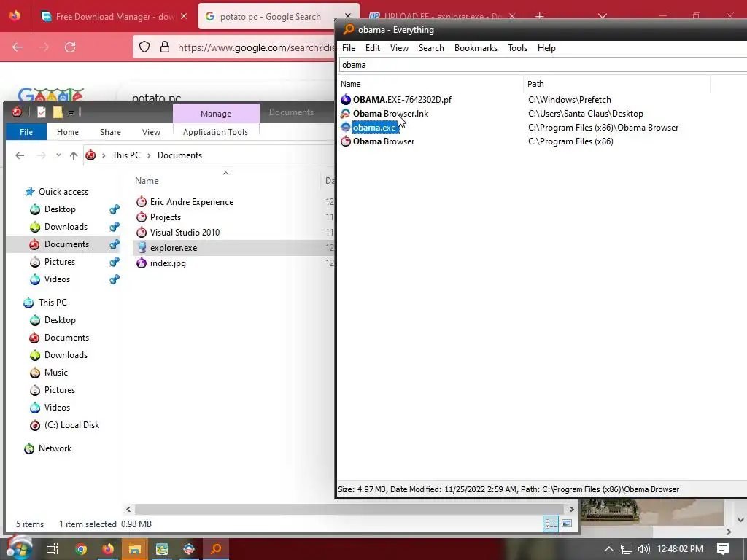Switch Explorer to large icons view
The height and width of the screenshot is (560, 747).
(x=567, y=524)
